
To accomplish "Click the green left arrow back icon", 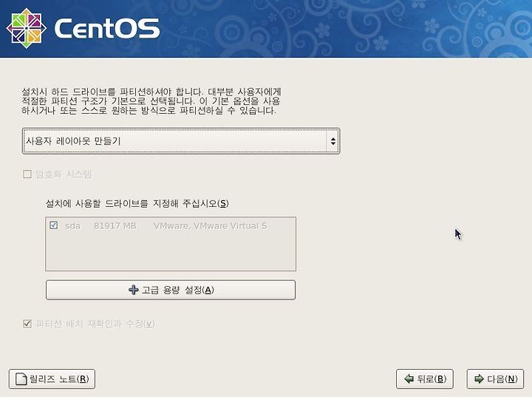I will 409,379.
